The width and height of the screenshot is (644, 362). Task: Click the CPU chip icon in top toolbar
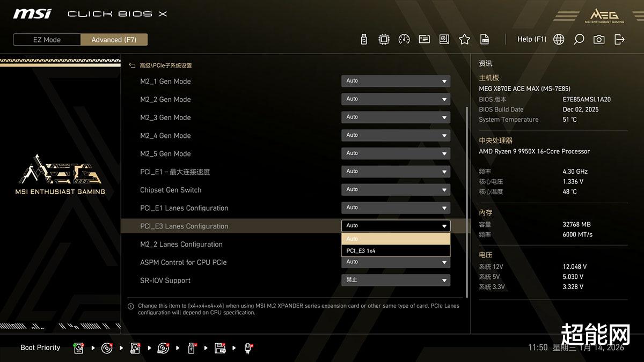click(x=384, y=39)
